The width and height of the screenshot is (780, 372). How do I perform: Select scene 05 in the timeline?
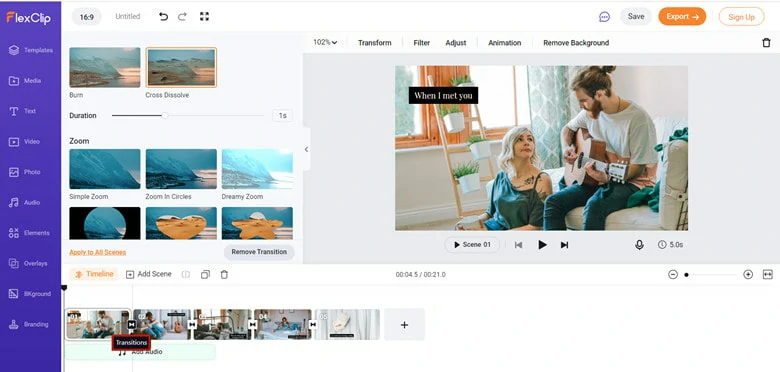(347, 324)
